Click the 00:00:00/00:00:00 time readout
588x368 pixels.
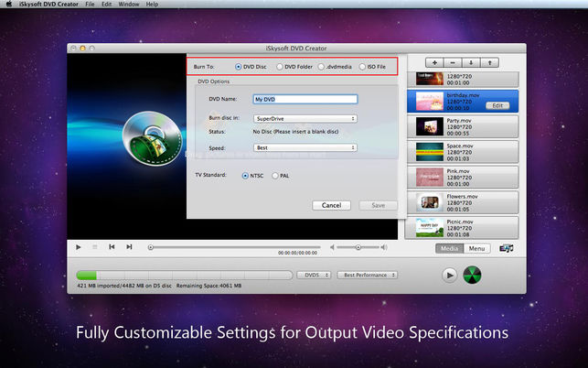298,253
